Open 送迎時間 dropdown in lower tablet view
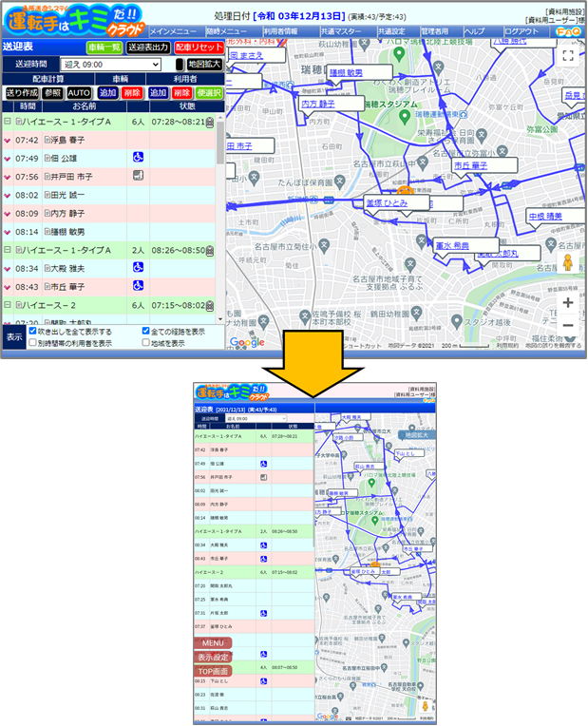The image size is (588, 726). 256,418
